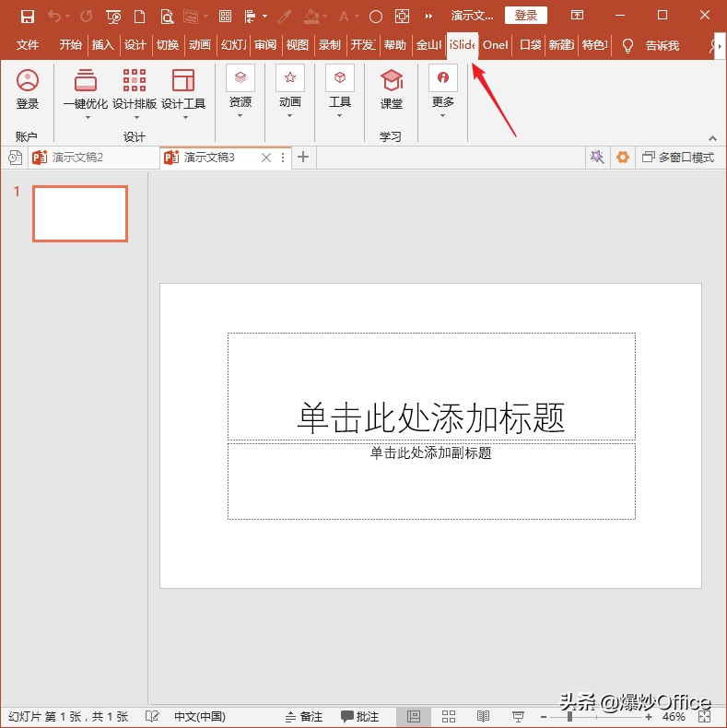The image size is (727, 728).
Task: Open the orange gear settings icon
Action: 623,157
